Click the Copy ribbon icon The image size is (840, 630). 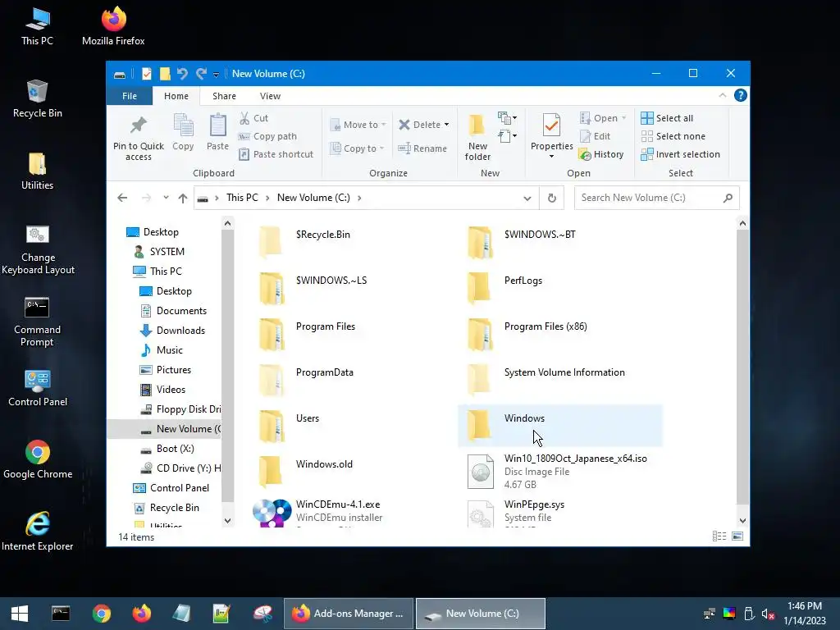click(183, 126)
